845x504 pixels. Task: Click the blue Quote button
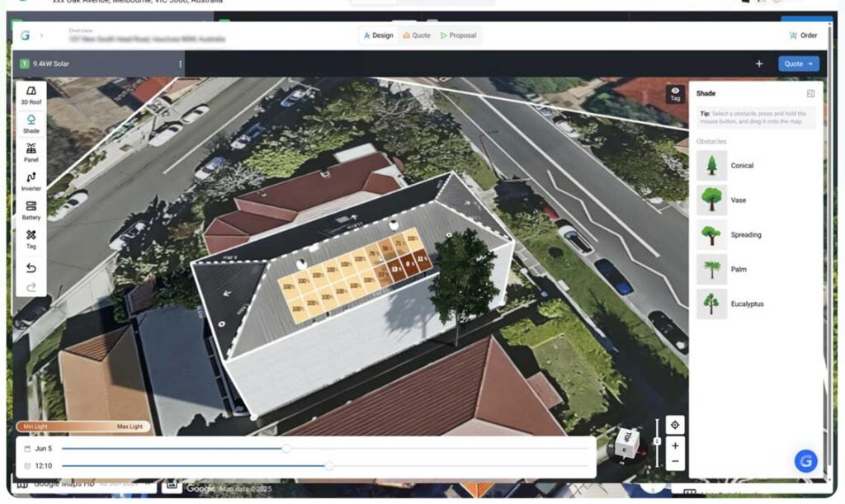click(798, 64)
